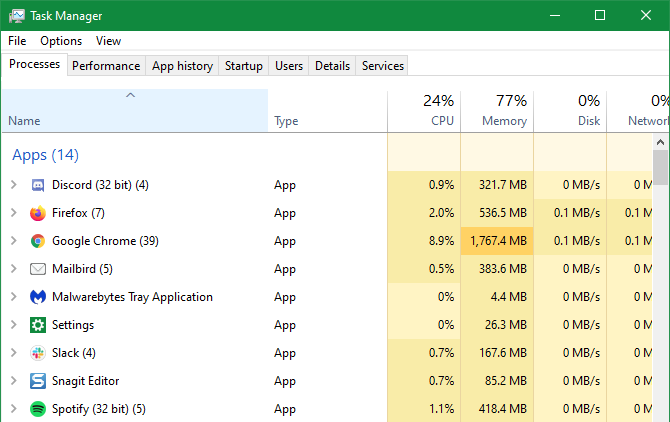Screen dimensions: 670x422
Task: Click the vertical scrollbar thumb
Action: pos(661,168)
